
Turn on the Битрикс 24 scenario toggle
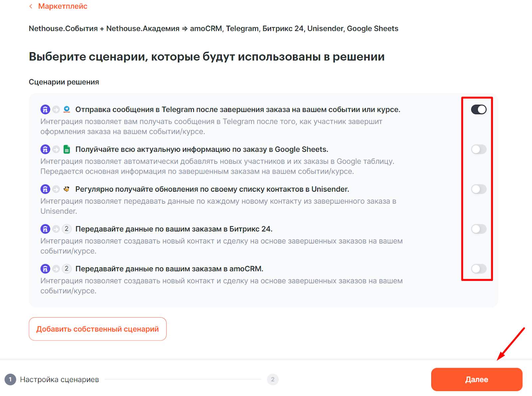pyautogui.click(x=478, y=229)
